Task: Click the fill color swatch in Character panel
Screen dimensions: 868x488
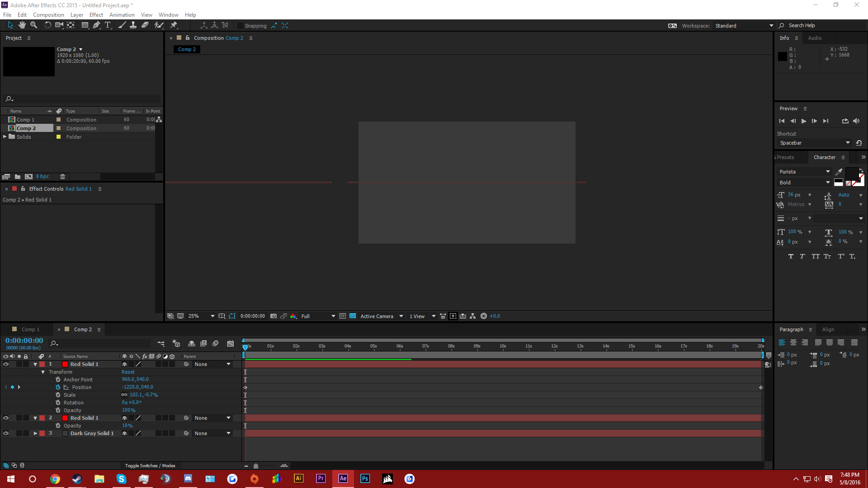Action: click(x=851, y=173)
